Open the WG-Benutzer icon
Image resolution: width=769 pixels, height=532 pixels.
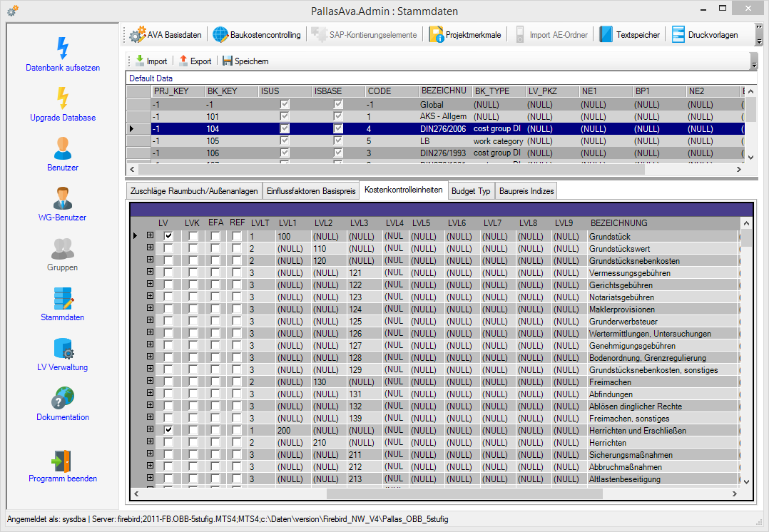coord(62,198)
